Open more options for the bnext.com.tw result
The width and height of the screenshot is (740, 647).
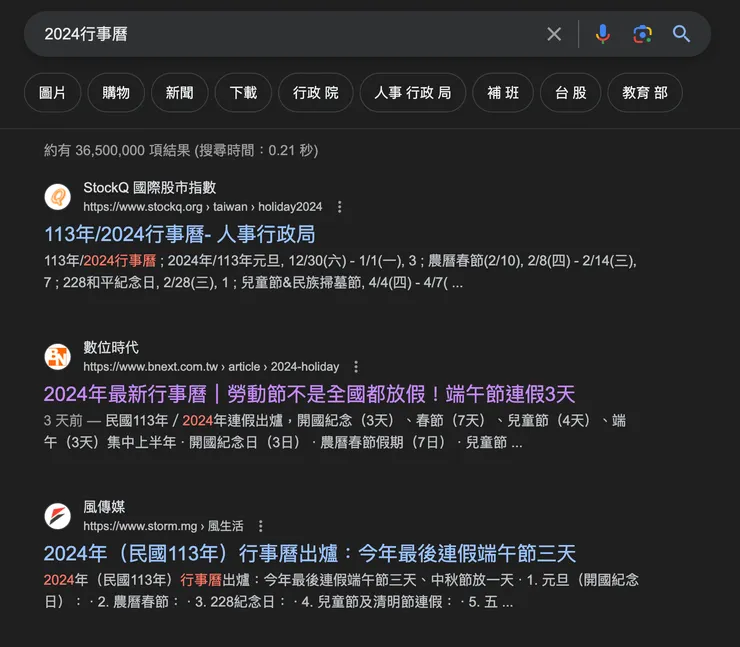(x=356, y=367)
